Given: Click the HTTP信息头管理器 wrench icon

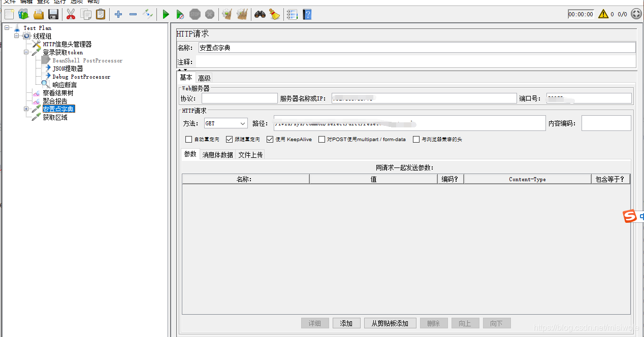Looking at the screenshot, I should pos(37,44).
